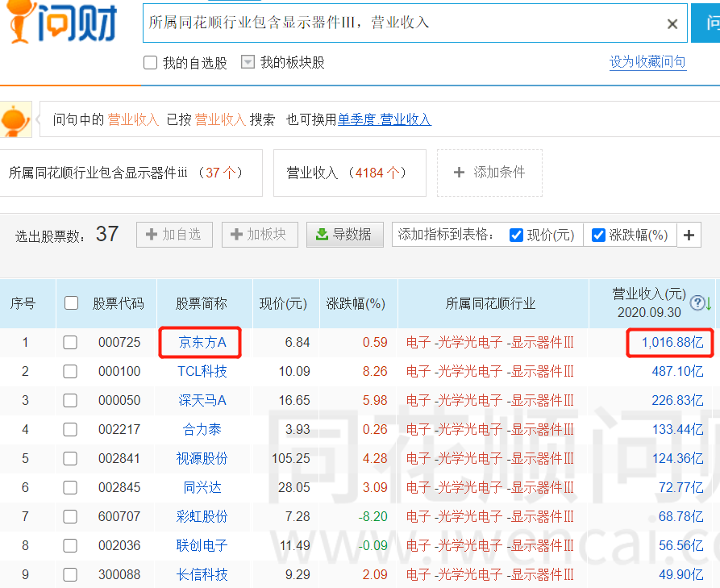
Task: Click revenue value 1,016.88亿
Action: click(672, 342)
